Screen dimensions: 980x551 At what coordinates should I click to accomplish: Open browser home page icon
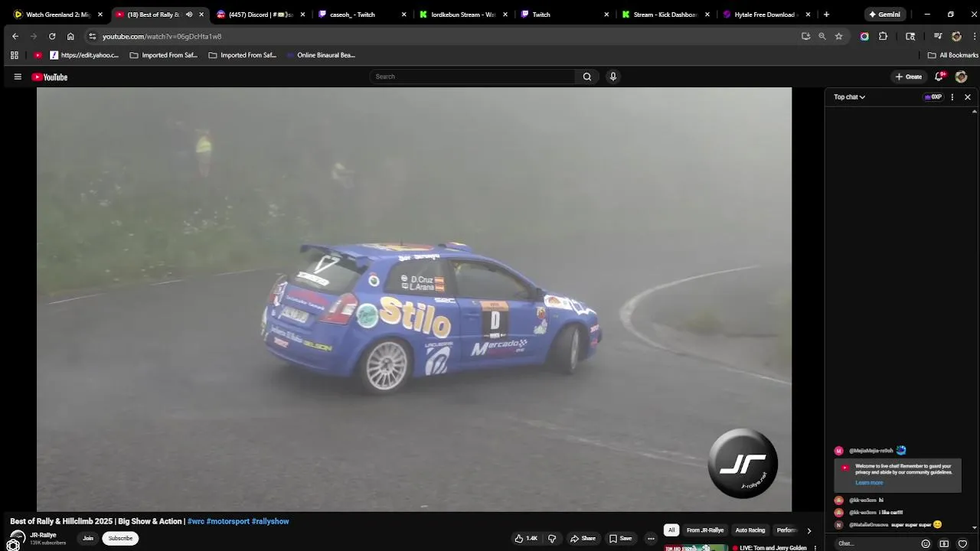coord(70,36)
